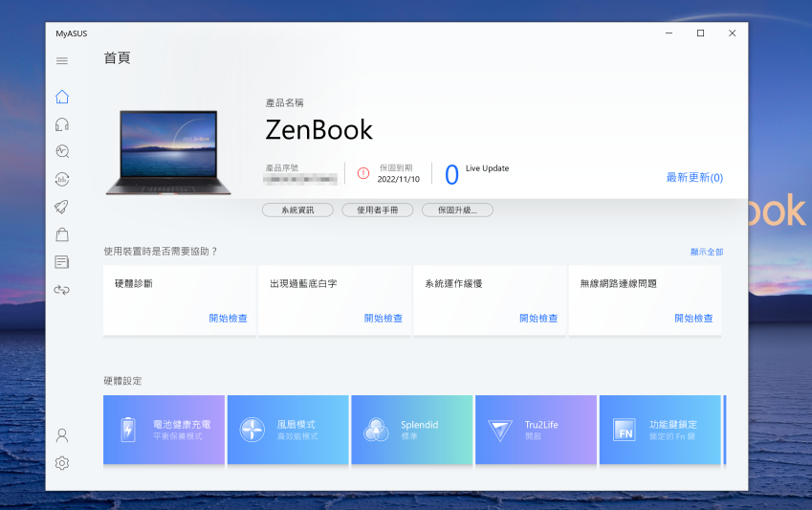Click the 使用者手冊 button

click(378, 210)
